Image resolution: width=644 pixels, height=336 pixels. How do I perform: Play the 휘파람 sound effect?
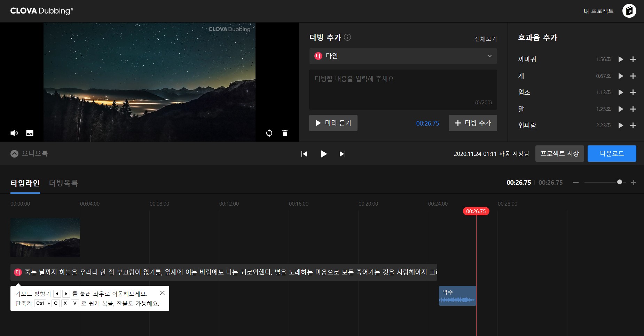pos(621,125)
